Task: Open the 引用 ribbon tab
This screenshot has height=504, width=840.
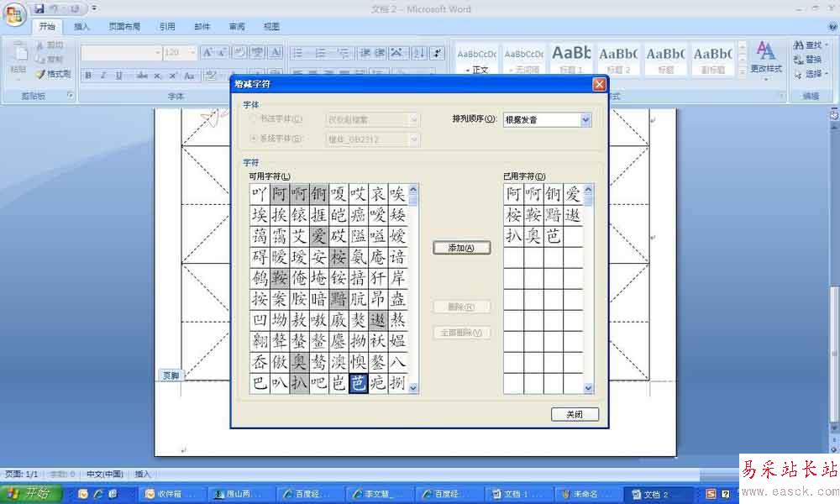Action: point(166,26)
